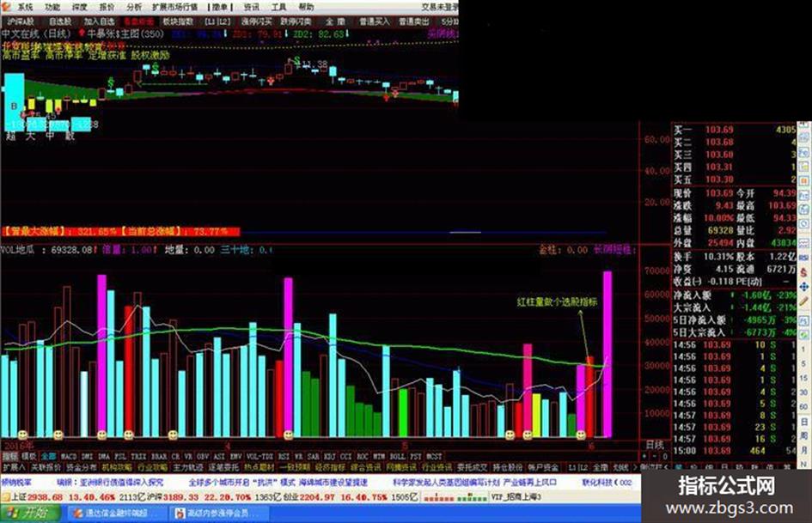Open the 系统 menu
The height and width of the screenshot is (523, 812).
pyautogui.click(x=25, y=7)
